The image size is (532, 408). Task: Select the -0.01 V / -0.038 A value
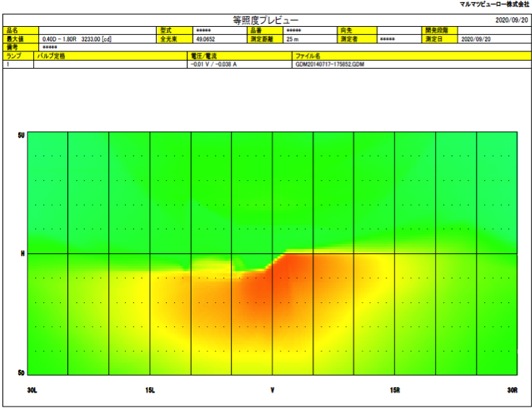click(214, 64)
